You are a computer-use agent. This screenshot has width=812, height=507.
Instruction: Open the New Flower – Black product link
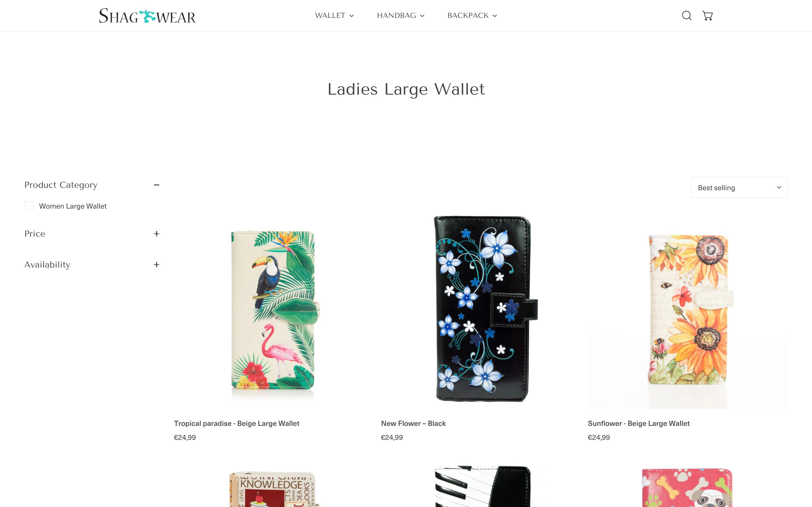[x=413, y=423]
